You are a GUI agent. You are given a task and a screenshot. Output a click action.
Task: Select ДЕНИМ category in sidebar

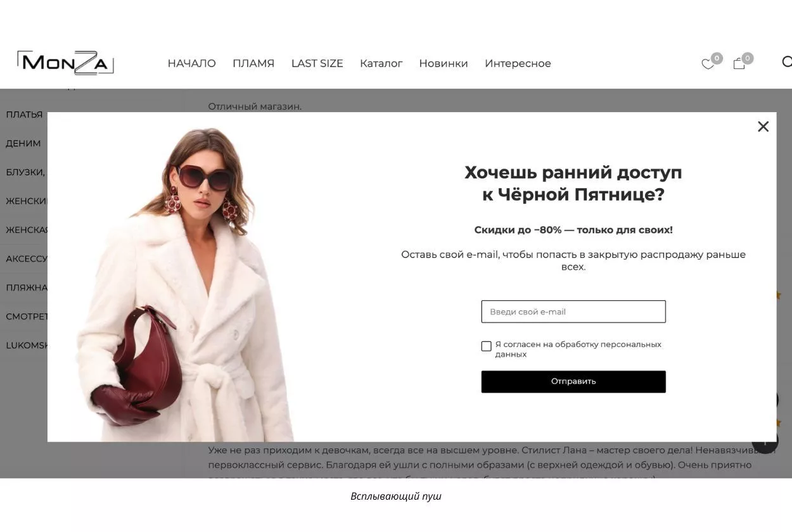23,144
